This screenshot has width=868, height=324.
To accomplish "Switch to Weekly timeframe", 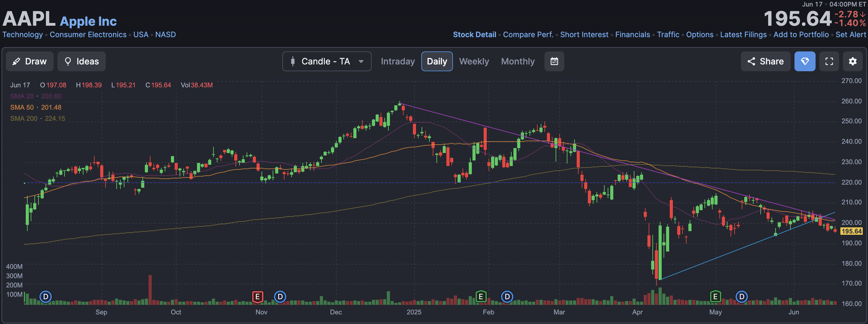I will 474,61.
